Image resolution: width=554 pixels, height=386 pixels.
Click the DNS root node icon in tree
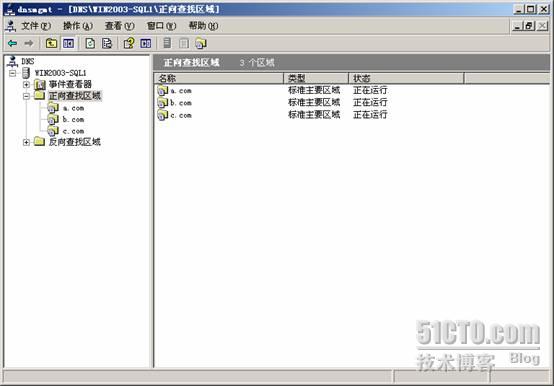click(12, 61)
